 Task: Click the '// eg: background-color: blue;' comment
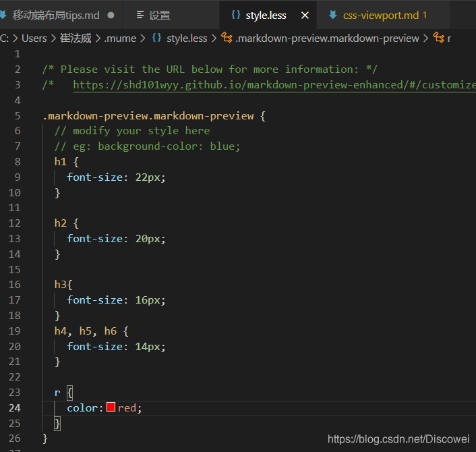pyautogui.click(x=148, y=146)
